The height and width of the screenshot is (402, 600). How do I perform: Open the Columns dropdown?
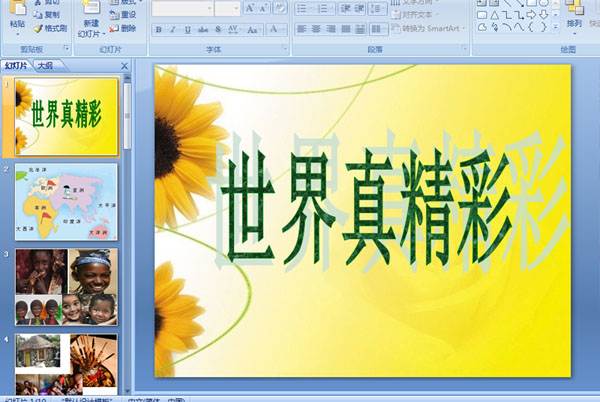click(x=379, y=29)
